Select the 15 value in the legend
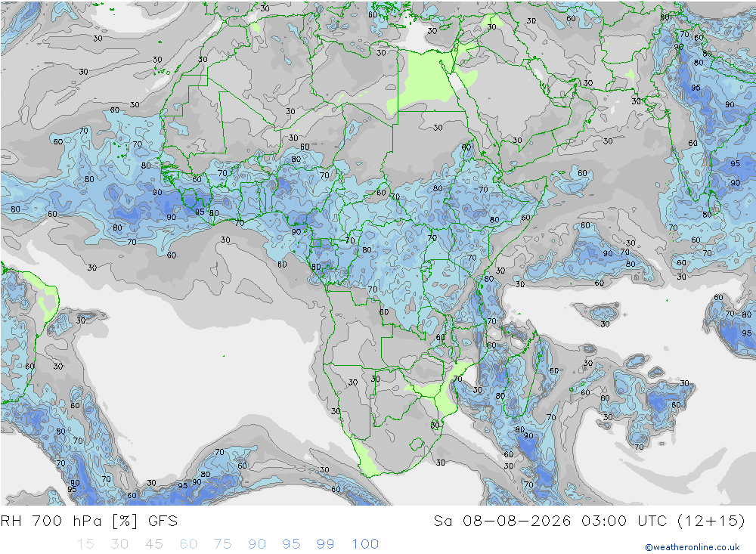Viewport: 756px width, 554px height. point(85,544)
